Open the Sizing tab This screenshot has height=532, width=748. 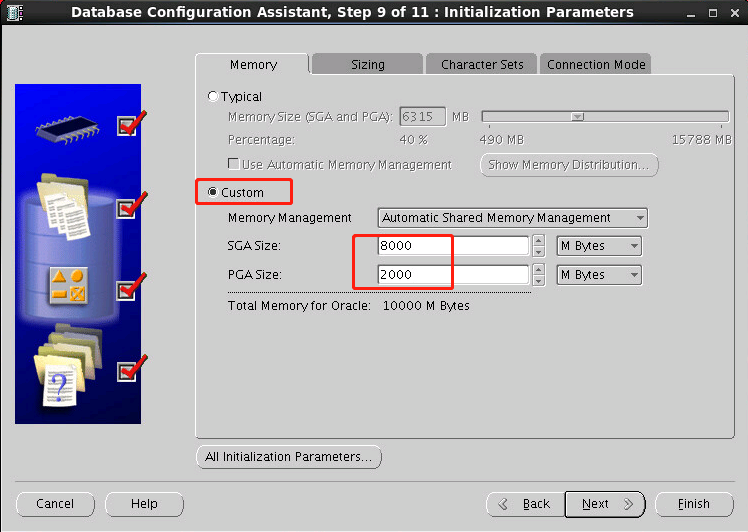point(367,64)
